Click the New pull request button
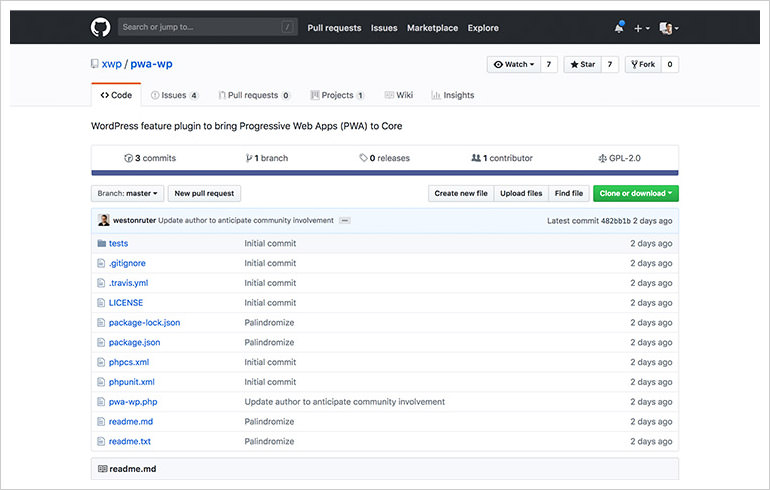This screenshot has width=770, height=490. (x=204, y=194)
